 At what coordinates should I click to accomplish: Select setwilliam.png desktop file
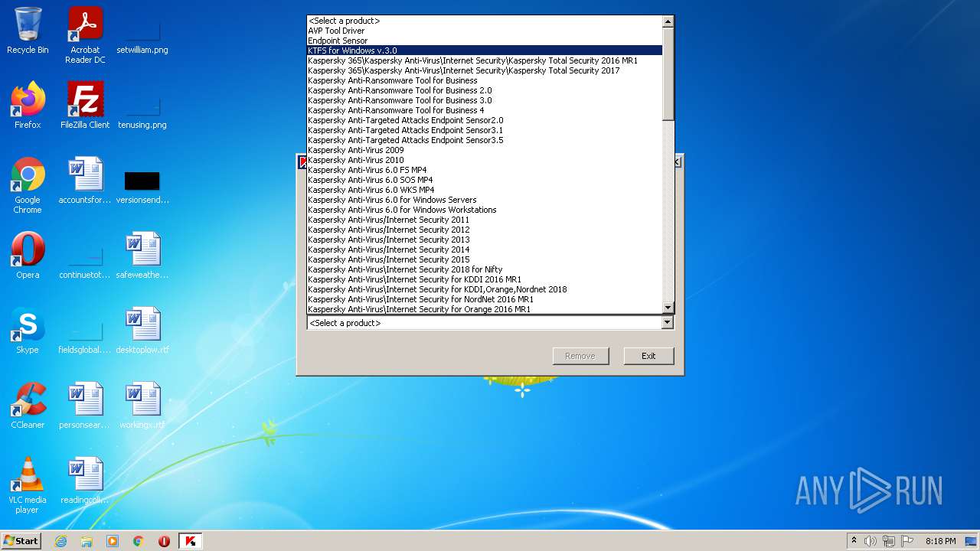pos(142,35)
